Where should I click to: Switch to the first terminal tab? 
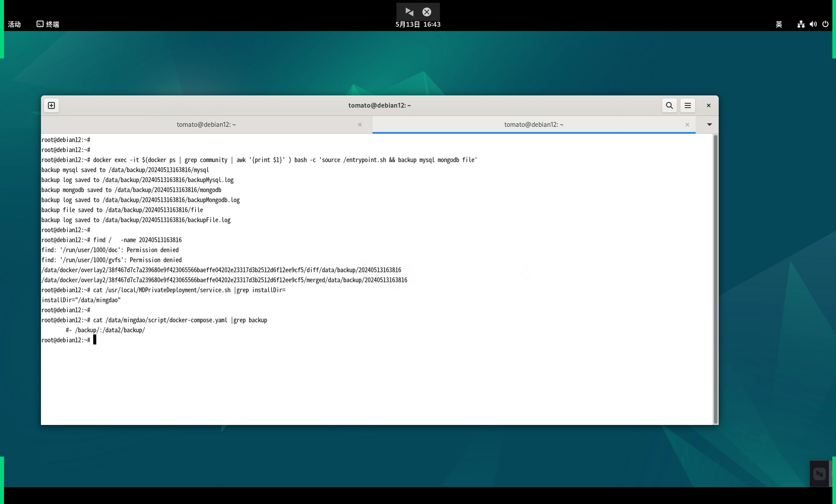(206, 124)
